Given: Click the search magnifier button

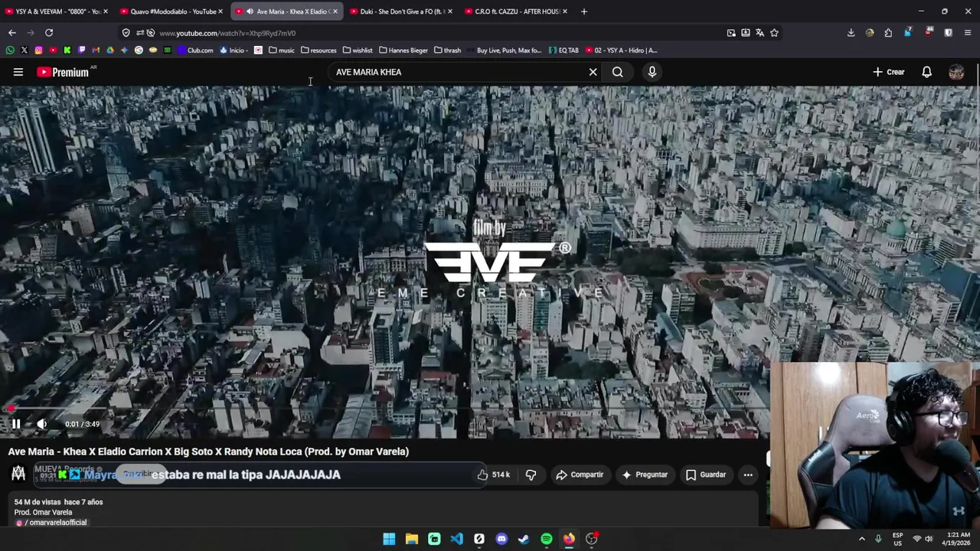Looking at the screenshot, I should [618, 72].
